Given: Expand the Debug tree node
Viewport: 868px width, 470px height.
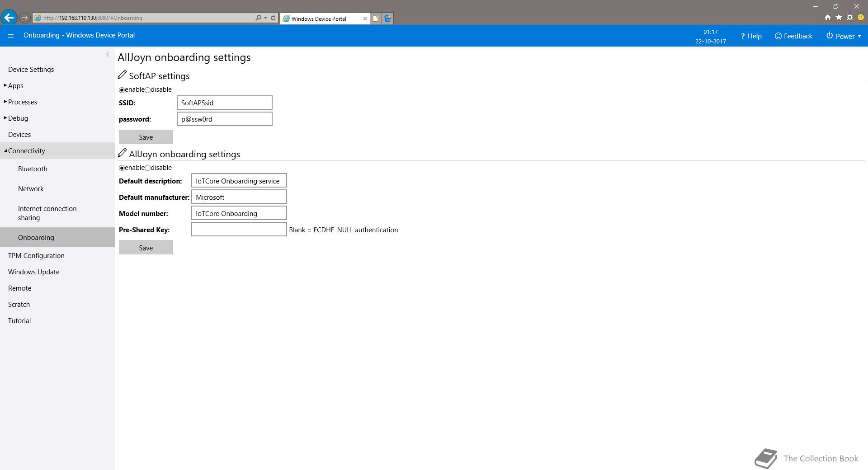Looking at the screenshot, I should click(x=5, y=118).
